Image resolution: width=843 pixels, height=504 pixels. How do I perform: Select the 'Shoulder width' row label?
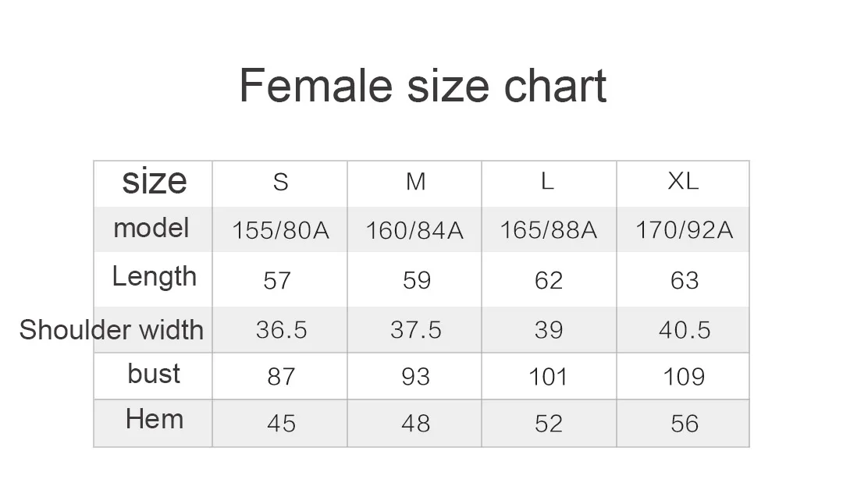click(112, 329)
